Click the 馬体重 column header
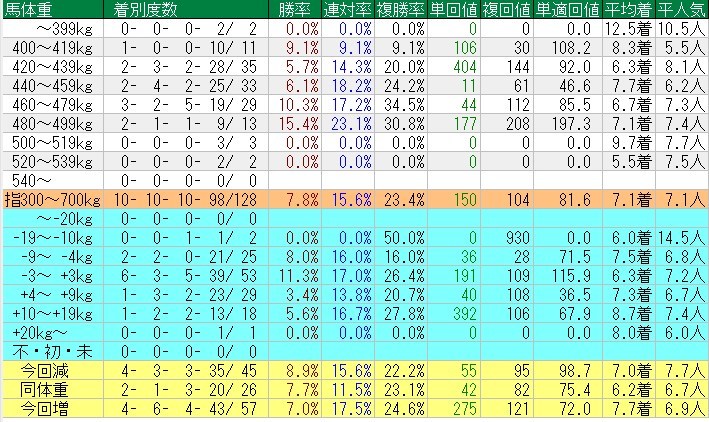 (x=28, y=9)
